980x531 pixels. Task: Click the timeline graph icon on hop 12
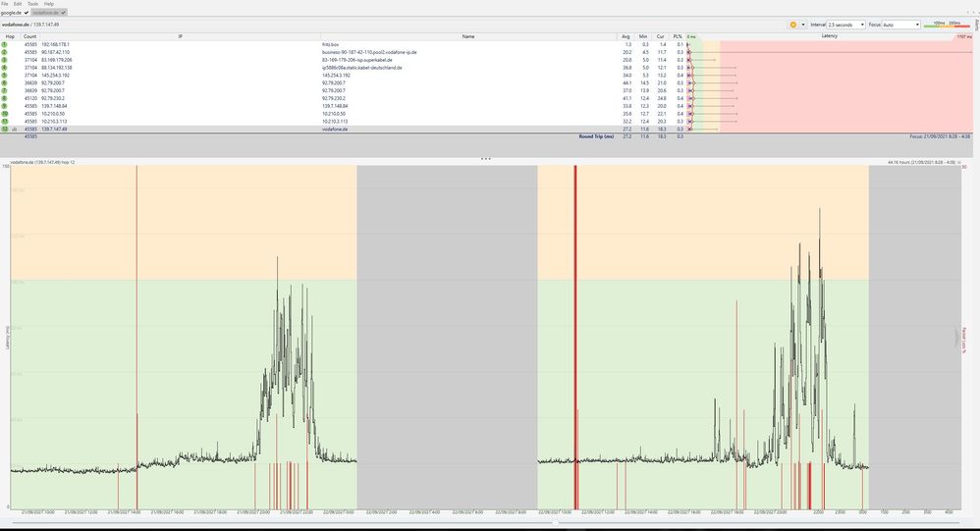tap(15, 130)
